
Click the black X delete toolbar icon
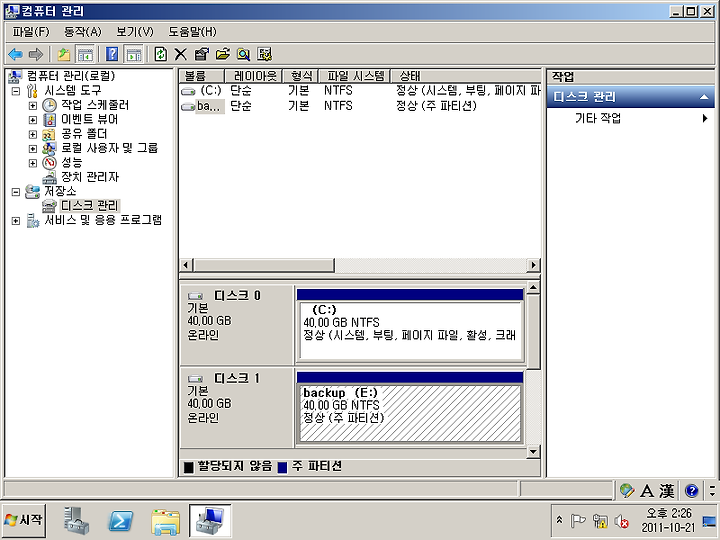(180, 54)
